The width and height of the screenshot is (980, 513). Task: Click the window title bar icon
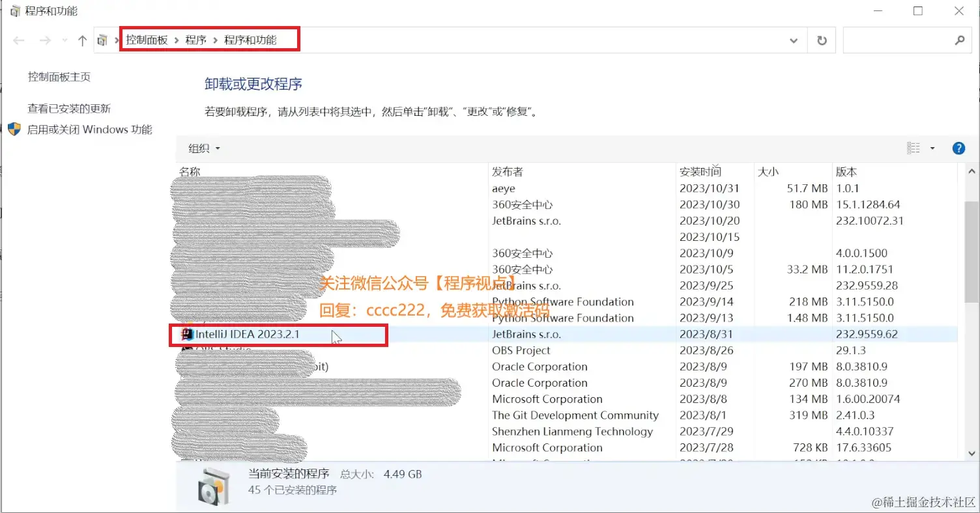click(14, 11)
